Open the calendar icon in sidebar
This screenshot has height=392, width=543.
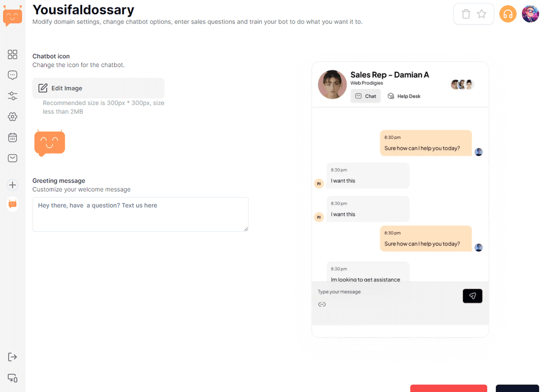(13, 137)
